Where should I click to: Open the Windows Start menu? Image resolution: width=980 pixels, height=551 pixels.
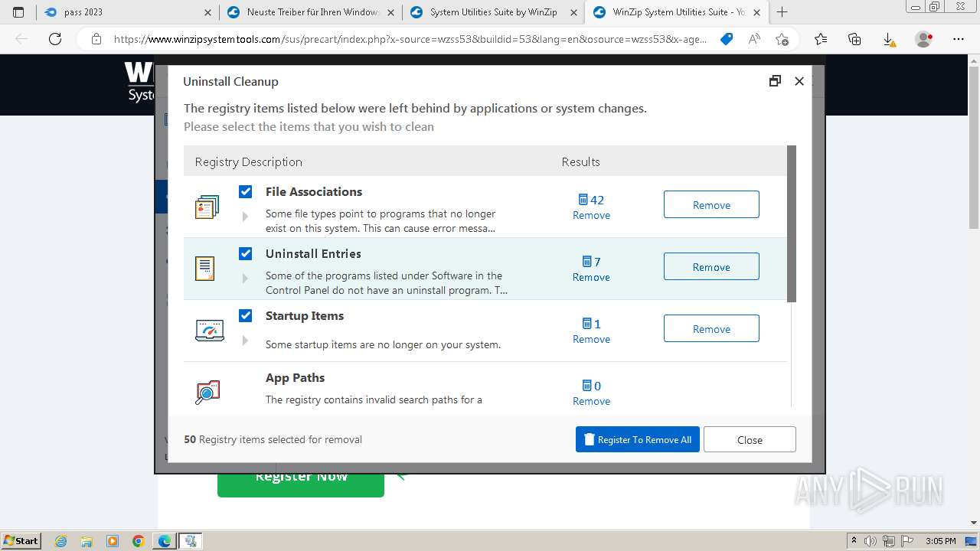[21, 540]
